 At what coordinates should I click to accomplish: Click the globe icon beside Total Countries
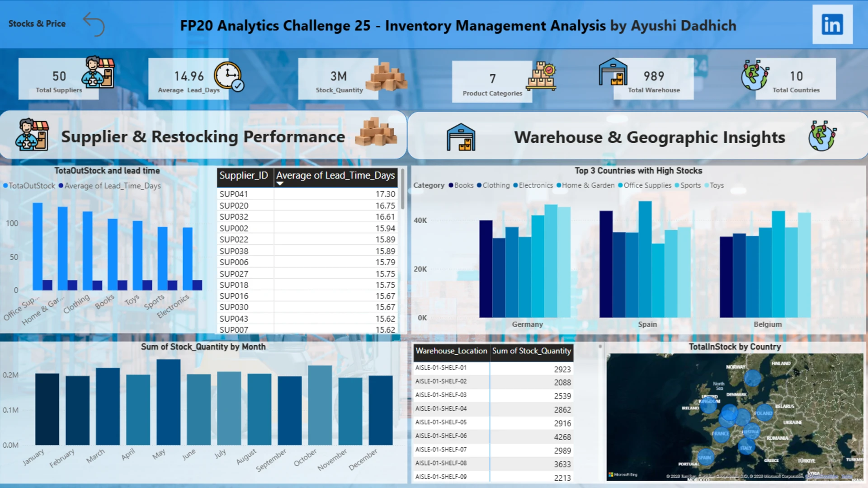point(755,75)
